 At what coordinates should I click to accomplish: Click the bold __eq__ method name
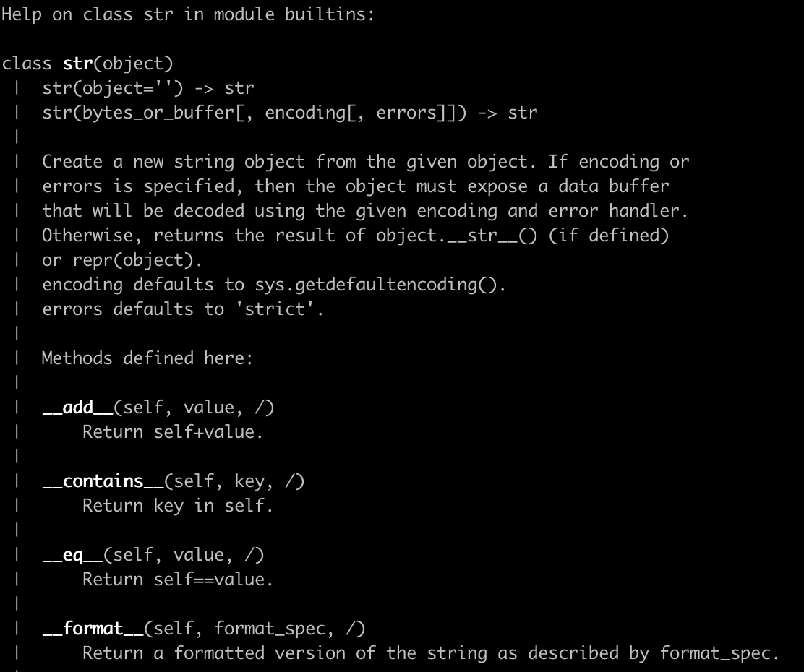pos(73,555)
